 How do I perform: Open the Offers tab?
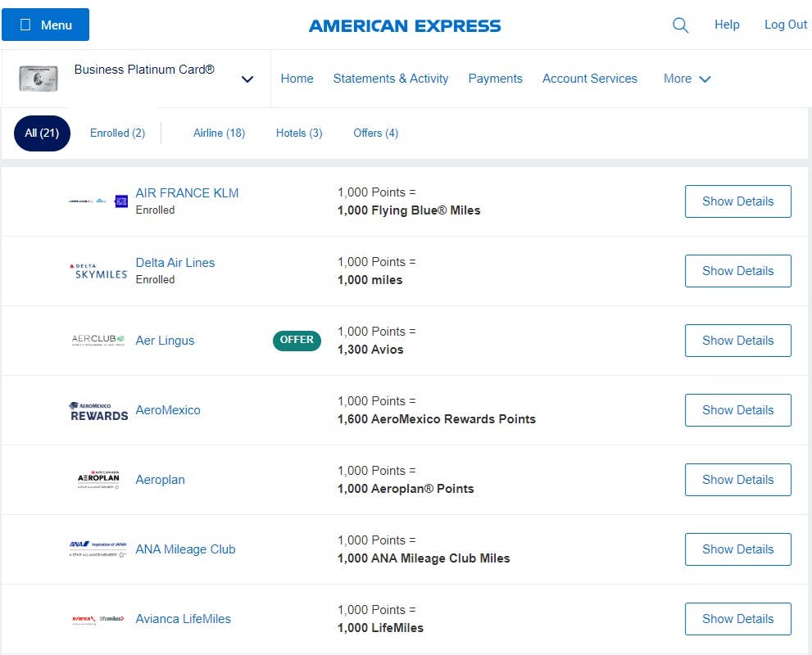pyautogui.click(x=375, y=133)
